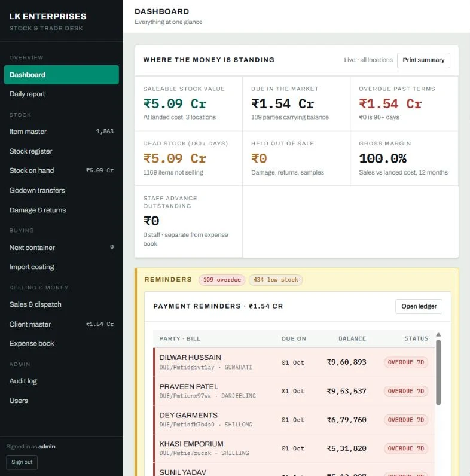This screenshot has width=470, height=476.
Task: Click the Overdue Past Terms ₹1.54 Cr figure
Action: pyautogui.click(x=390, y=104)
